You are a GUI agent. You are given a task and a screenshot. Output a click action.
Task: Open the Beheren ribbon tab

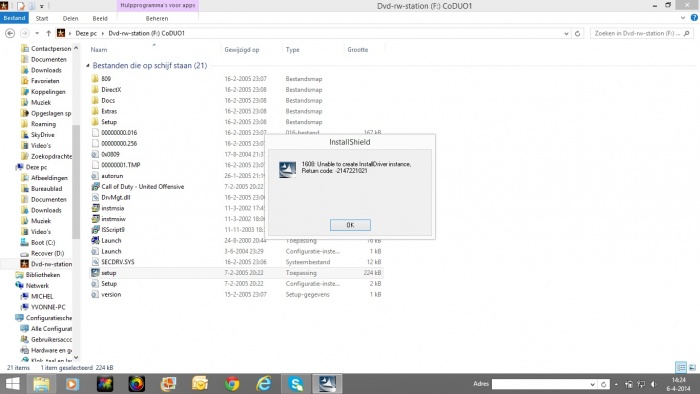pyautogui.click(x=157, y=18)
